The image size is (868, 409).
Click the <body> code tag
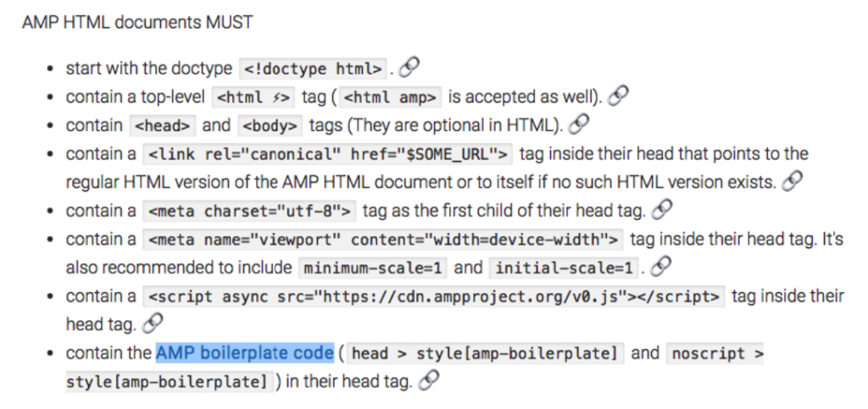270,125
